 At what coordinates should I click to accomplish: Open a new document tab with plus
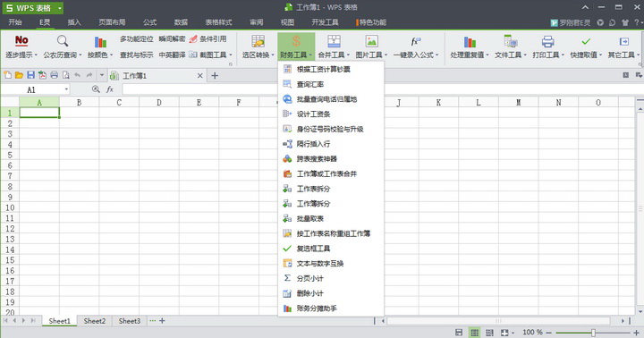pos(215,75)
